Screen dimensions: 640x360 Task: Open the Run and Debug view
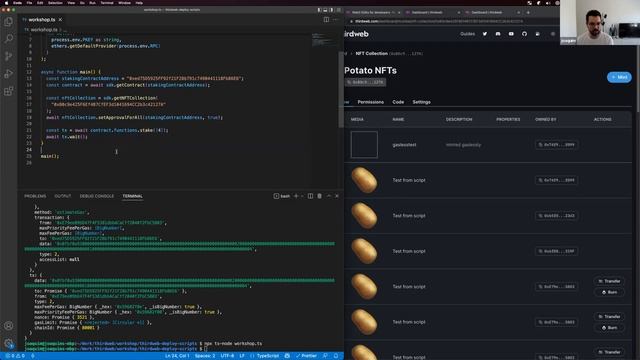pos(8,74)
